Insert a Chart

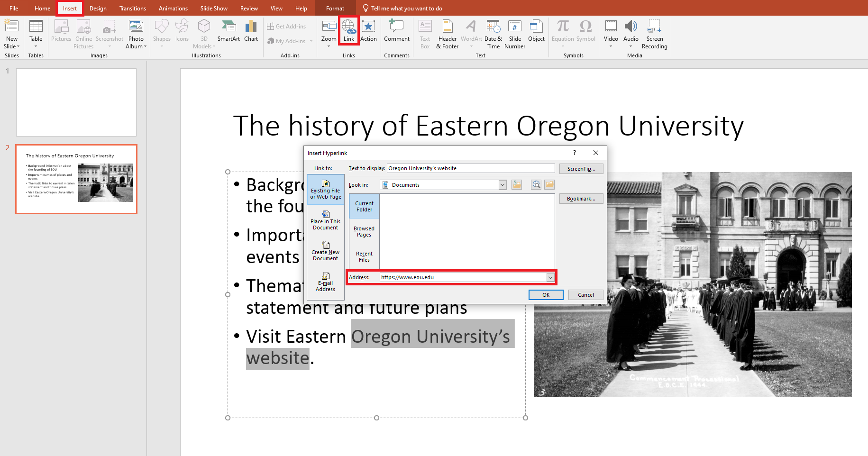point(251,33)
